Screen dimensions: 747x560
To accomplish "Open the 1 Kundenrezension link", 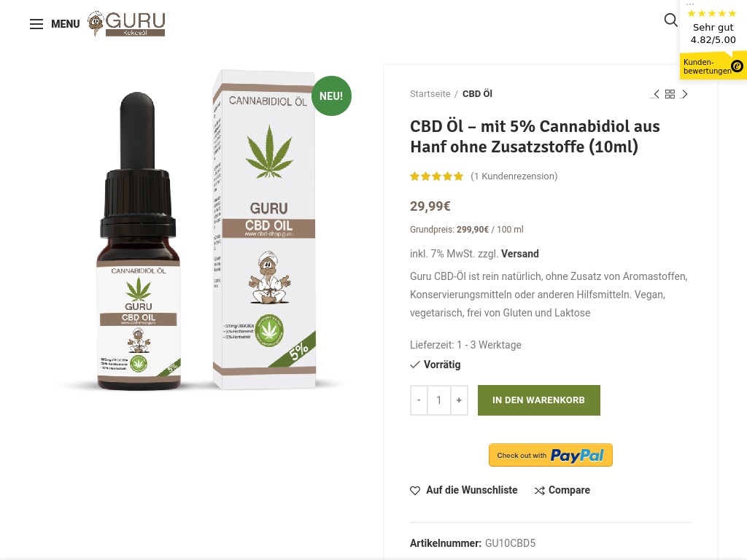I will (x=514, y=176).
